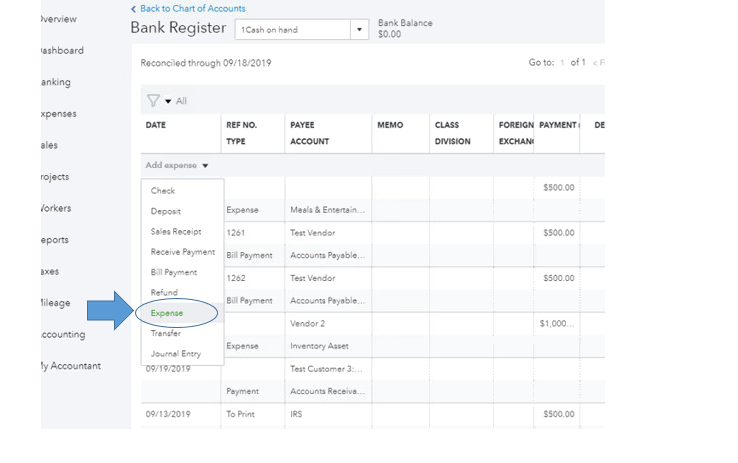Expand the filter All dropdown arrow
The height and width of the screenshot is (463, 738).
pyautogui.click(x=168, y=101)
